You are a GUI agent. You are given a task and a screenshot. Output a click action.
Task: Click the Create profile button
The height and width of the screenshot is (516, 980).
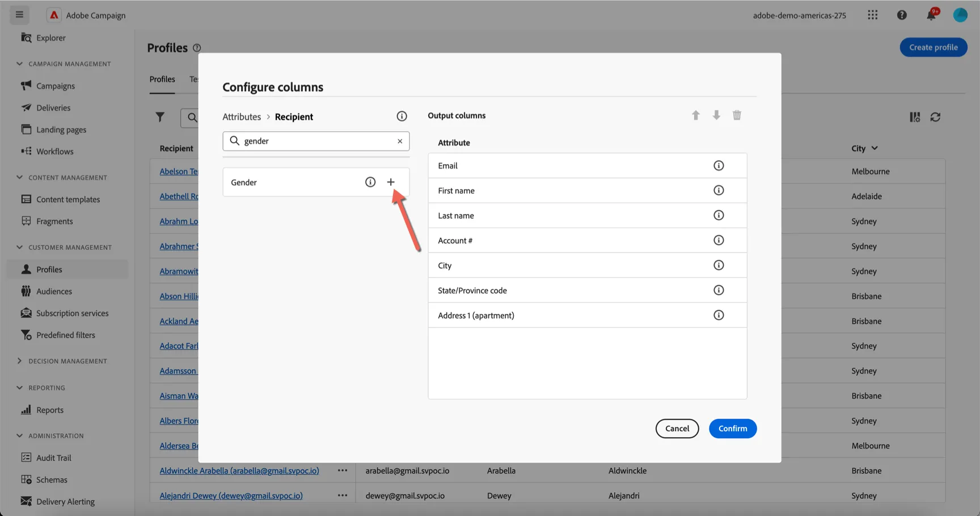click(933, 47)
